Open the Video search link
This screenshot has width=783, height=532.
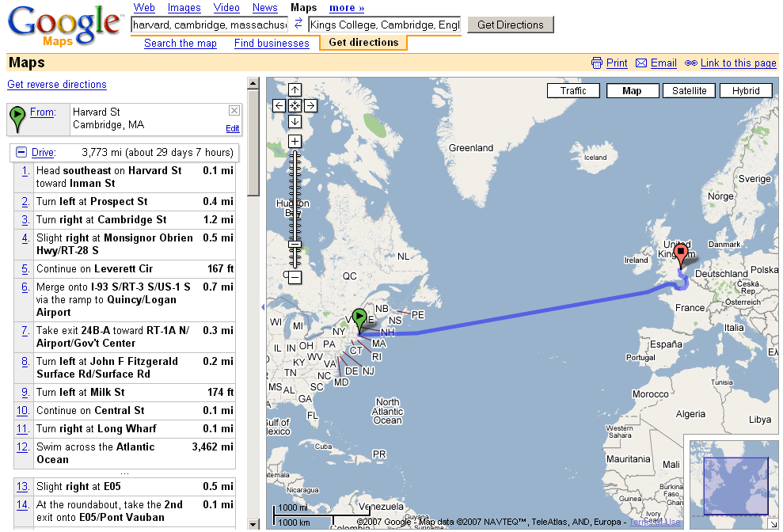coord(226,7)
